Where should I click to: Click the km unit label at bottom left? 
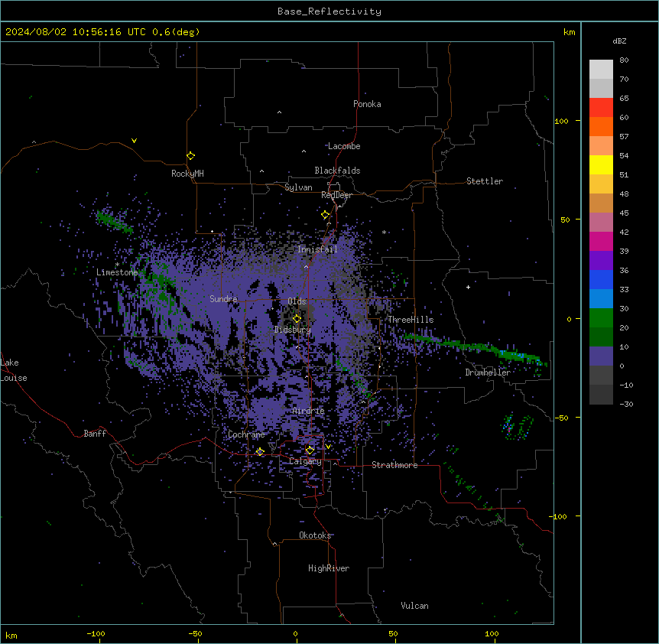[11, 635]
